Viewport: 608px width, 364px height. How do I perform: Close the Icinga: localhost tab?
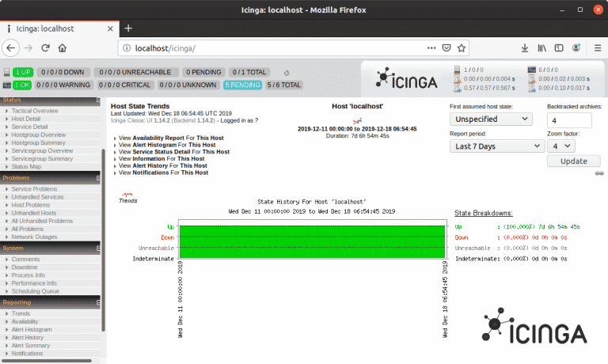point(110,28)
